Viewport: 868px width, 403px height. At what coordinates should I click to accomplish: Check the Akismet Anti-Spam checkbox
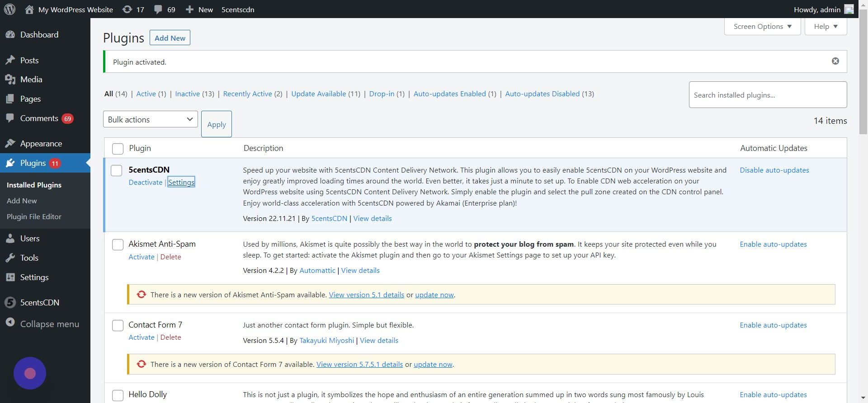(x=118, y=244)
